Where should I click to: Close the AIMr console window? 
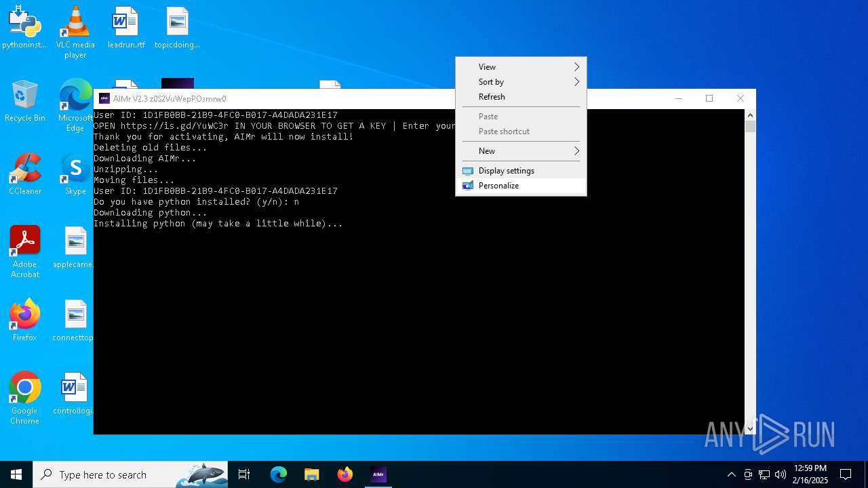pos(741,98)
